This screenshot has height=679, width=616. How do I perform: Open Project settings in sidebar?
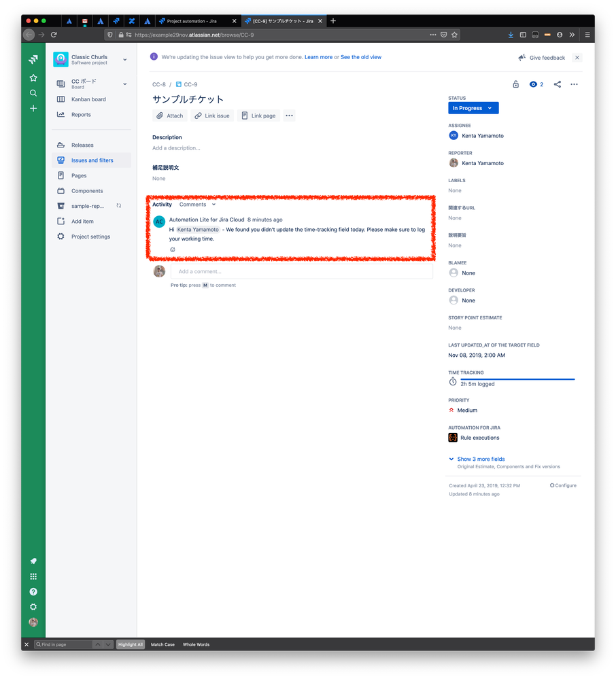pyautogui.click(x=91, y=237)
